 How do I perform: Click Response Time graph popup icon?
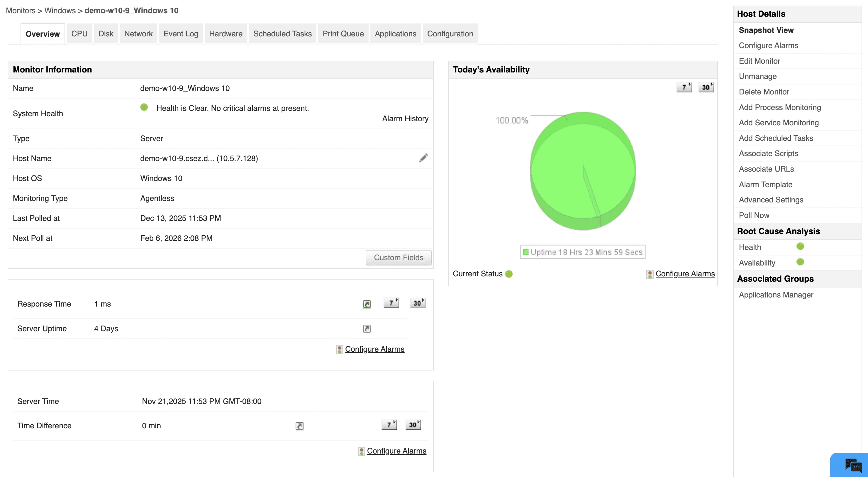[367, 304]
